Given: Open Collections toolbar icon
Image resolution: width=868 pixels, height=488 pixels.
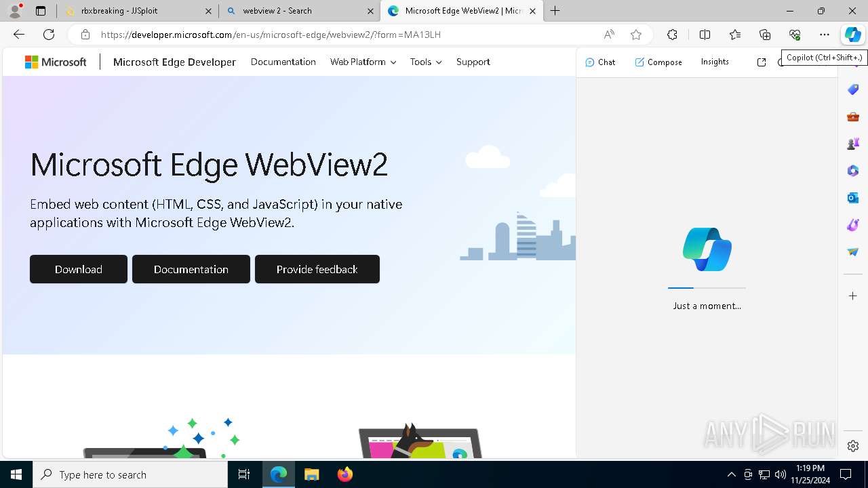Looking at the screenshot, I should (765, 35).
